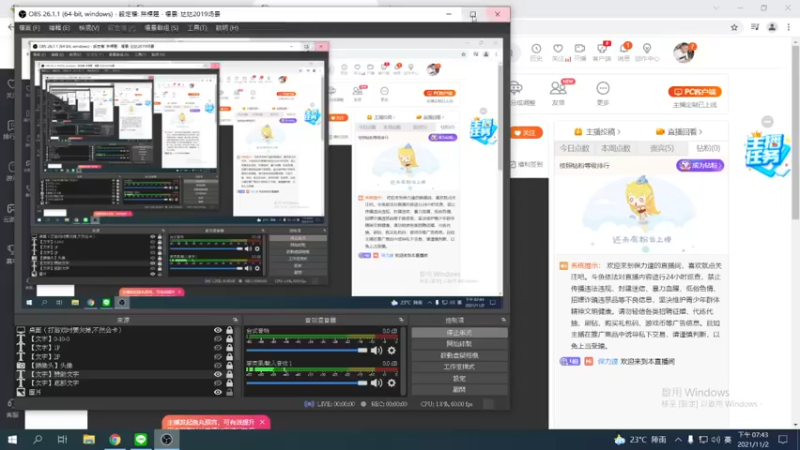Click 停止串流 stop streaming button
This screenshot has width=800, height=450.
tap(459, 333)
